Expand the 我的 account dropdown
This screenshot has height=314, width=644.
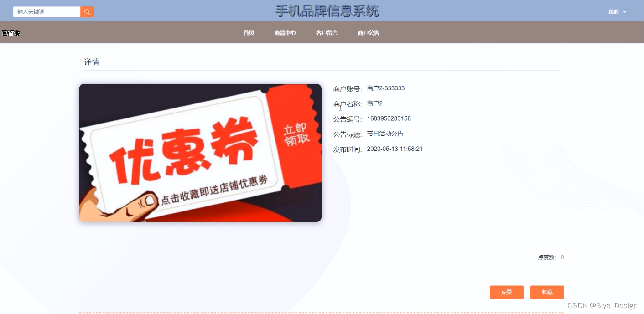(x=617, y=12)
